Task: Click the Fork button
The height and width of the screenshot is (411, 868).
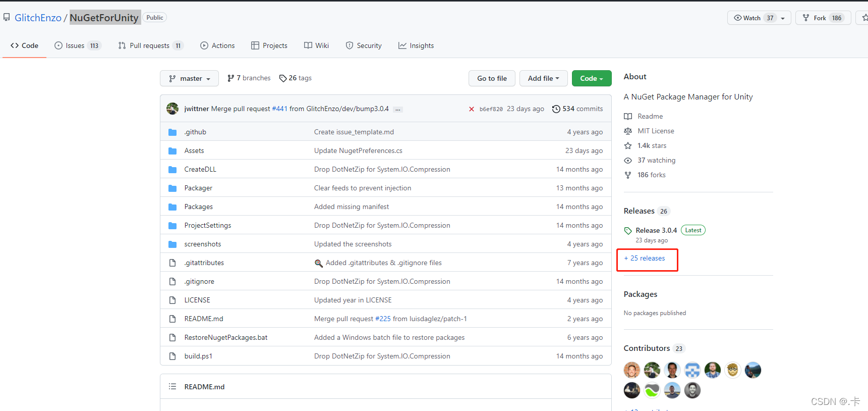Action: 823,18
